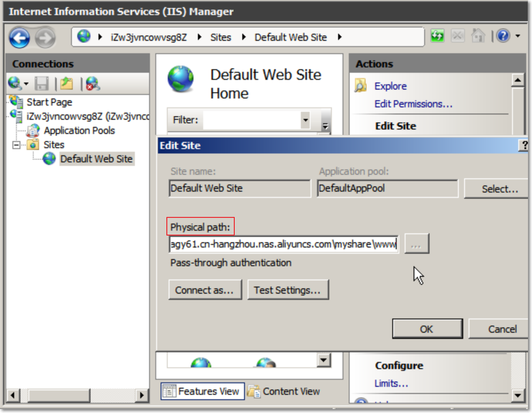Image resolution: width=532 pixels, height=413 pixels.
Task: Click the browse ellipsis button next to path
Action: point(416,244)
